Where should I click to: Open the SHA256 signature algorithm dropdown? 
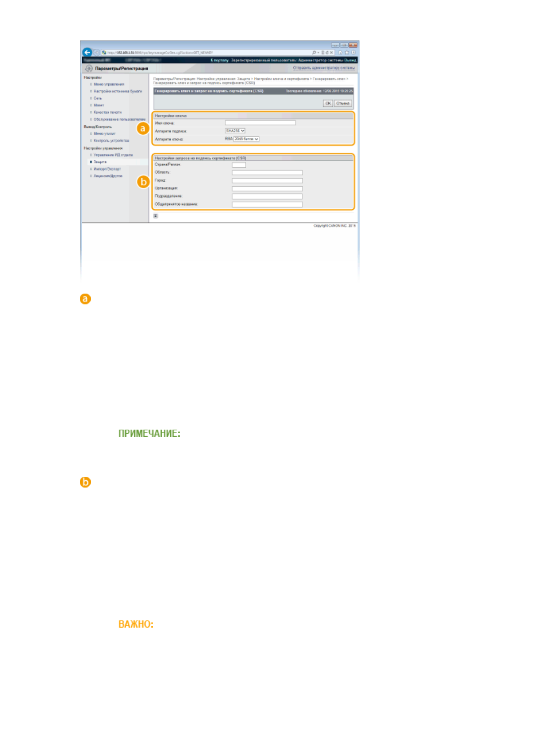click(x=235, y=131)
